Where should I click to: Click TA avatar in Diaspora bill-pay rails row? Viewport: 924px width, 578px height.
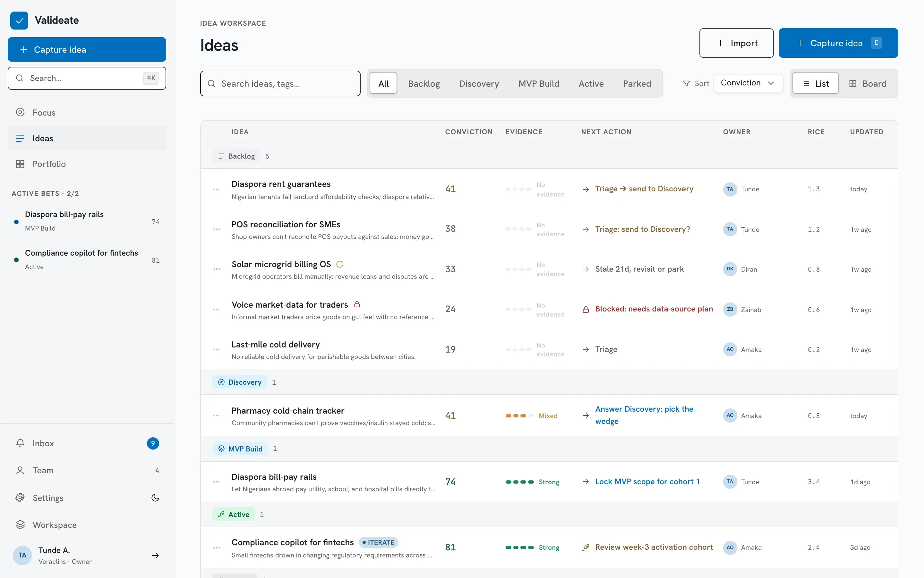coord(730,482)
